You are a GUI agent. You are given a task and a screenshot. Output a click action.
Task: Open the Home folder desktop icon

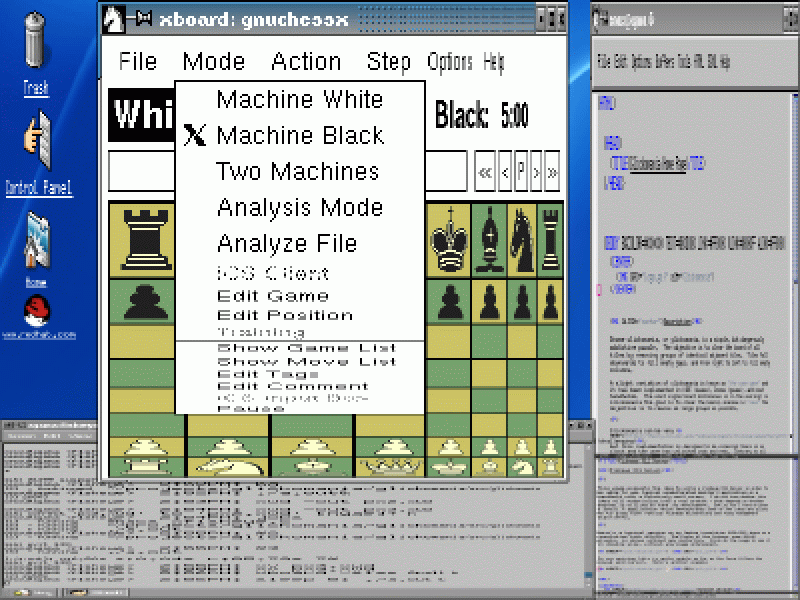click(37, 242)
